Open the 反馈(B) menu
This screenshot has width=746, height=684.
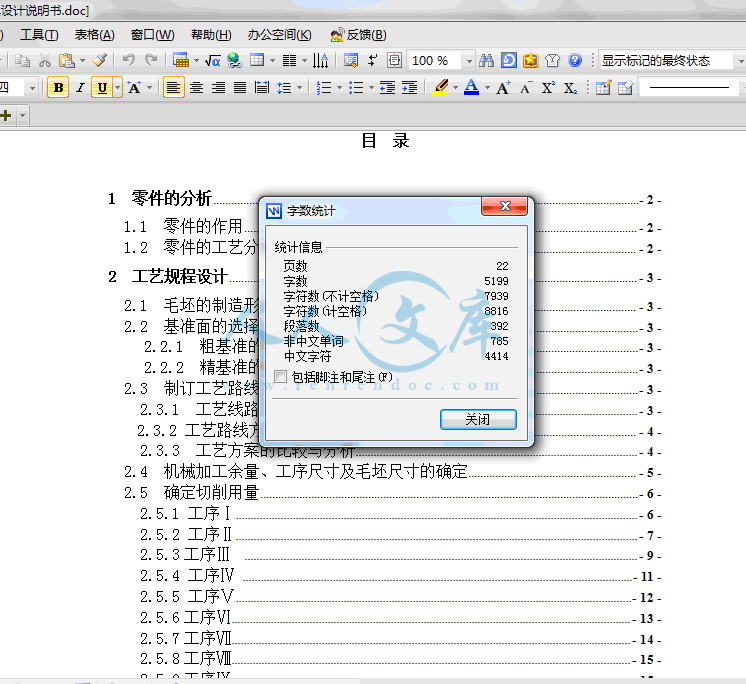click(x=359, y=35)
